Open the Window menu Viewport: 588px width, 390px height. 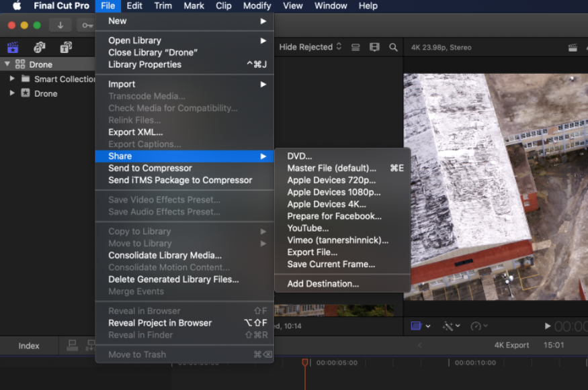tap(331, 5)
